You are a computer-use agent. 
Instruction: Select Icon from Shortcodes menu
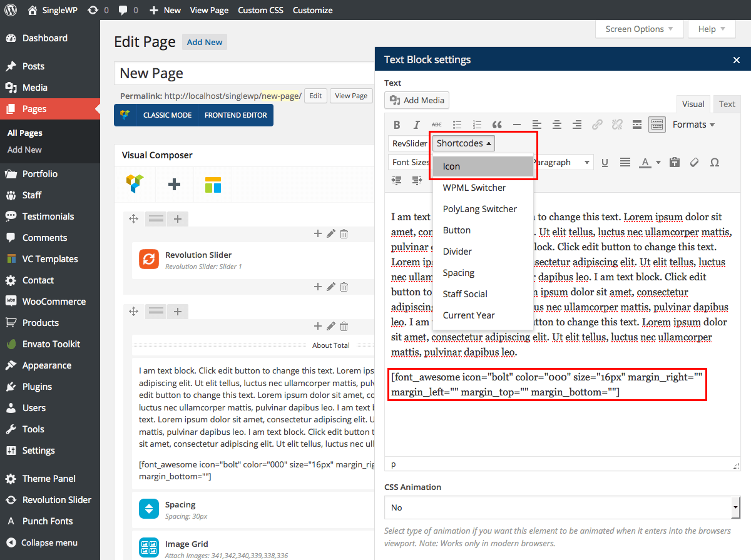(x=483, y=166)
